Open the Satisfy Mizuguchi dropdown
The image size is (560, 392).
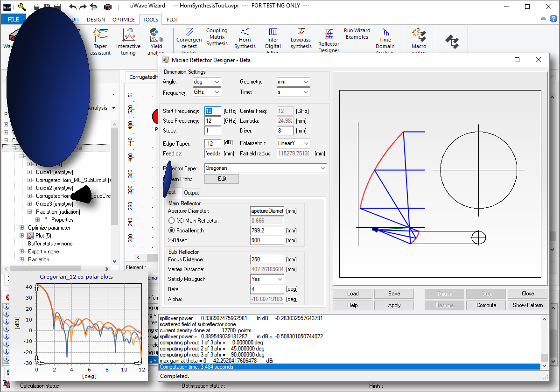click(x=267, y=279)
